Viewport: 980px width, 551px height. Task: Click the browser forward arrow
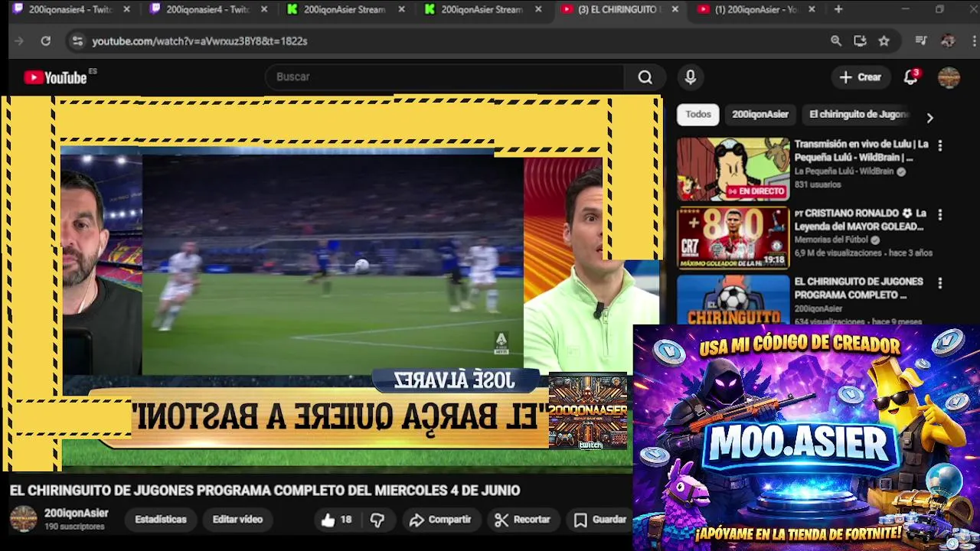point(20,41)
